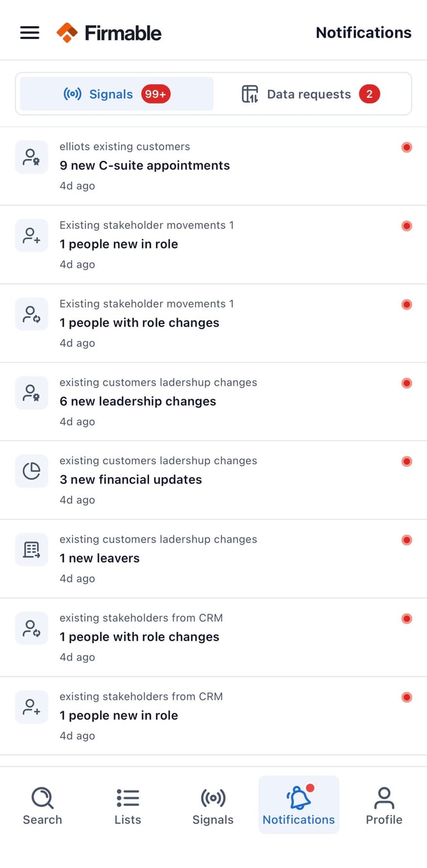Click unread red dot for financial updates
The height and width of the screenshot is (868, 427).
tap(407, 461)
